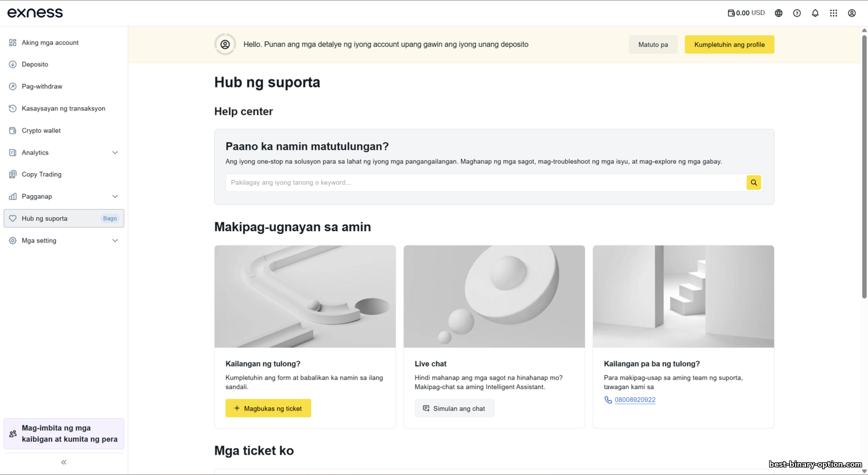This screenshot has height=475, width=868.
Task: Expand the Analytics menu chevron
Action: 115,153
